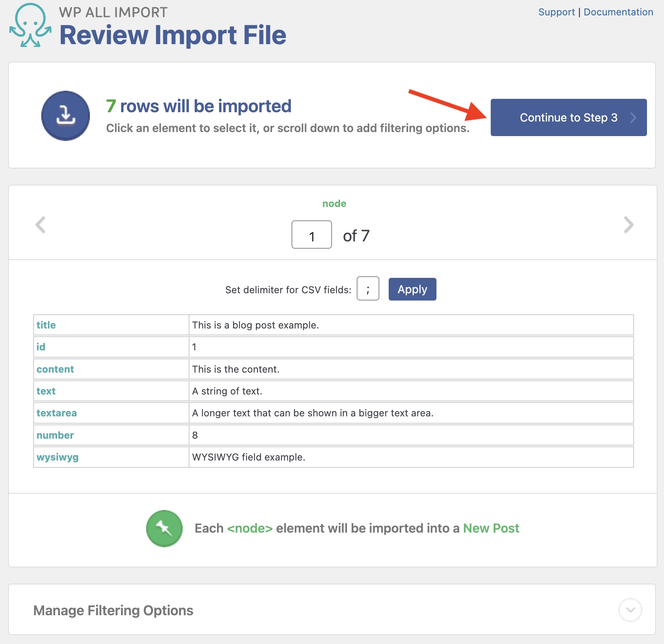Open the Documentation page
Image resolution: width=664 pixels, height=644 pixels.
click(x=618, y=12)
